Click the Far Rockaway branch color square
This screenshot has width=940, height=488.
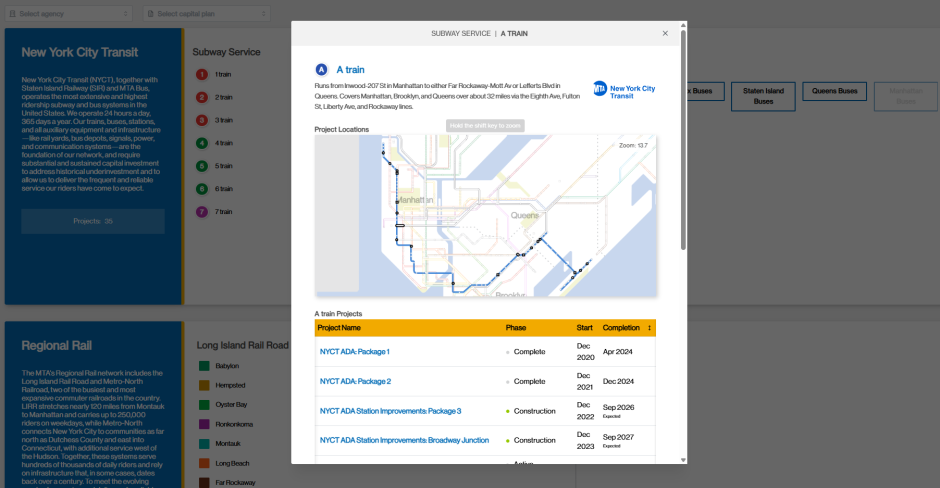204,483
